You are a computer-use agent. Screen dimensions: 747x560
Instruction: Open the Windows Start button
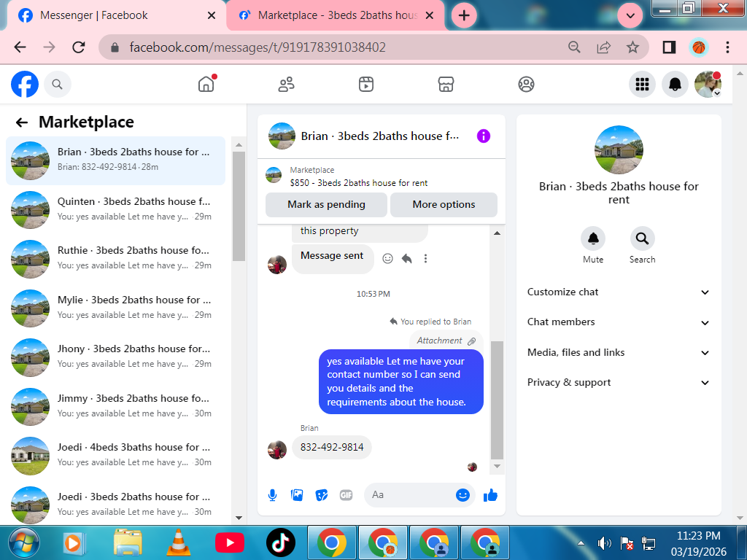point(24,542)
